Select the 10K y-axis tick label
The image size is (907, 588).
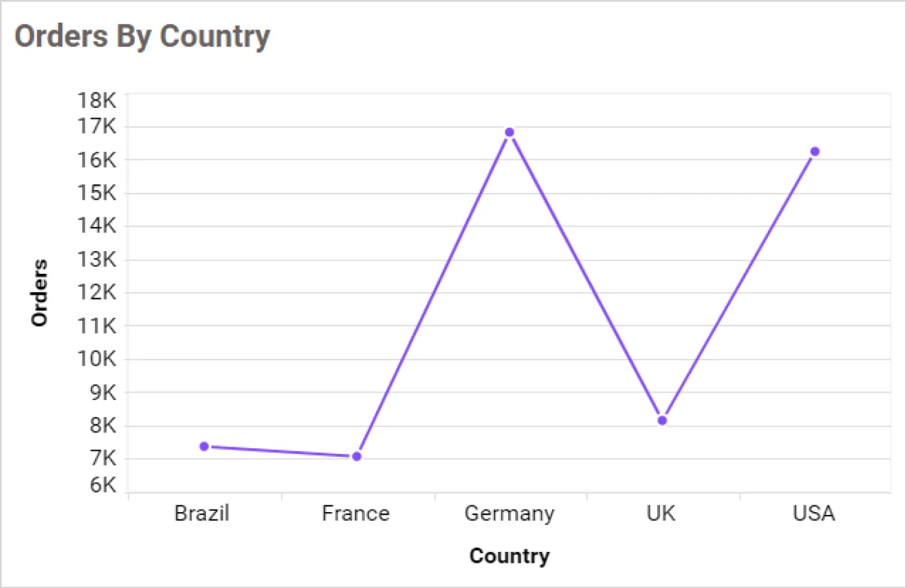click(x=97, y=358)
